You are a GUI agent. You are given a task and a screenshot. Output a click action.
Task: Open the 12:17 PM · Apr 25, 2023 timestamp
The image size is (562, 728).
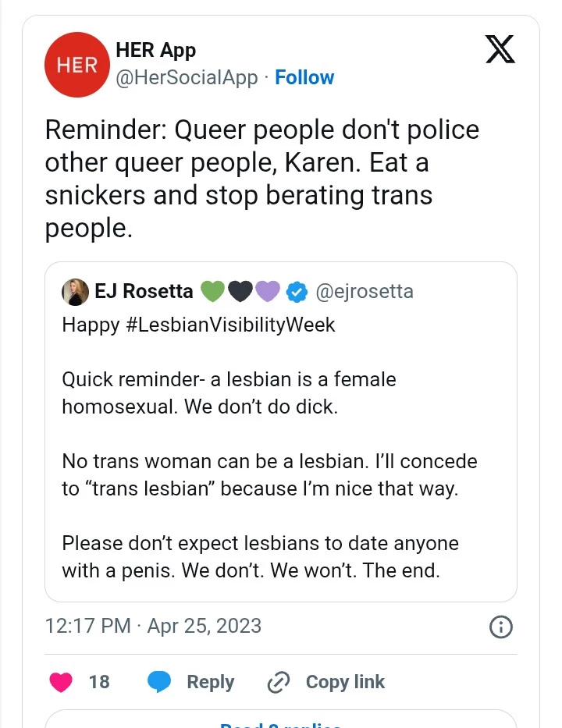(153, 626)
